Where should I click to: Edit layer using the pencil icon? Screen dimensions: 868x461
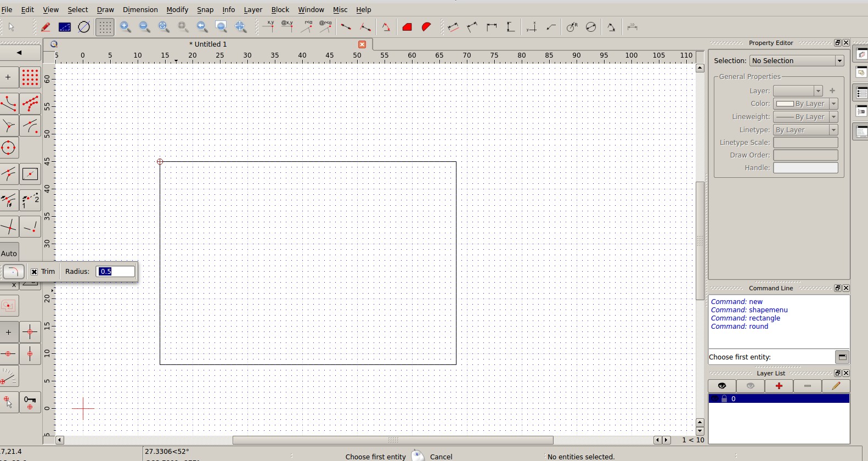click(x=836, y=386)
